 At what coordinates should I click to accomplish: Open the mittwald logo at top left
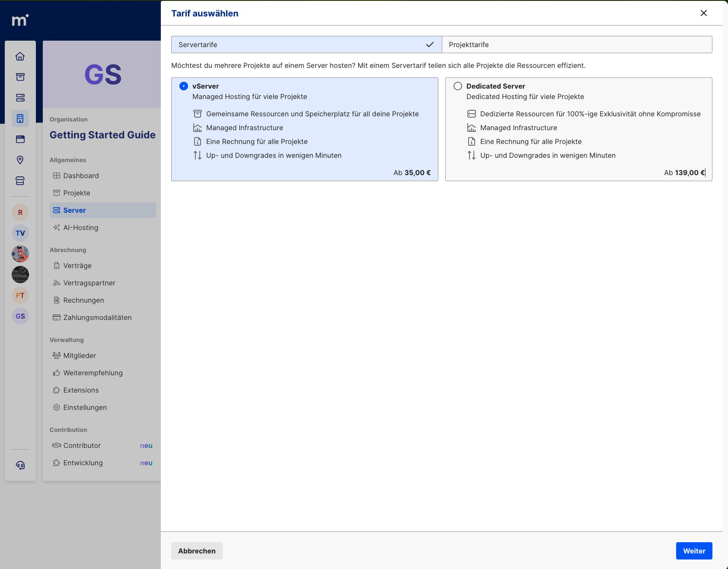[x=20, y=20]
